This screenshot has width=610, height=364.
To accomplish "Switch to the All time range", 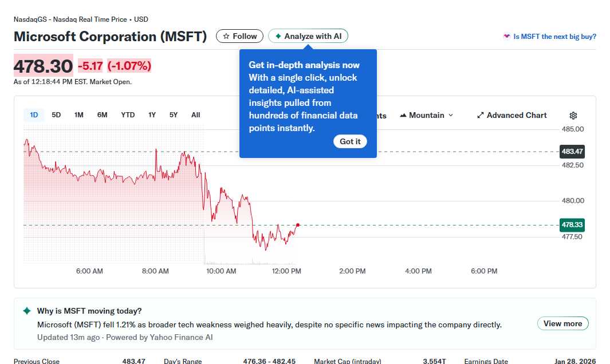I will [195, 114].
